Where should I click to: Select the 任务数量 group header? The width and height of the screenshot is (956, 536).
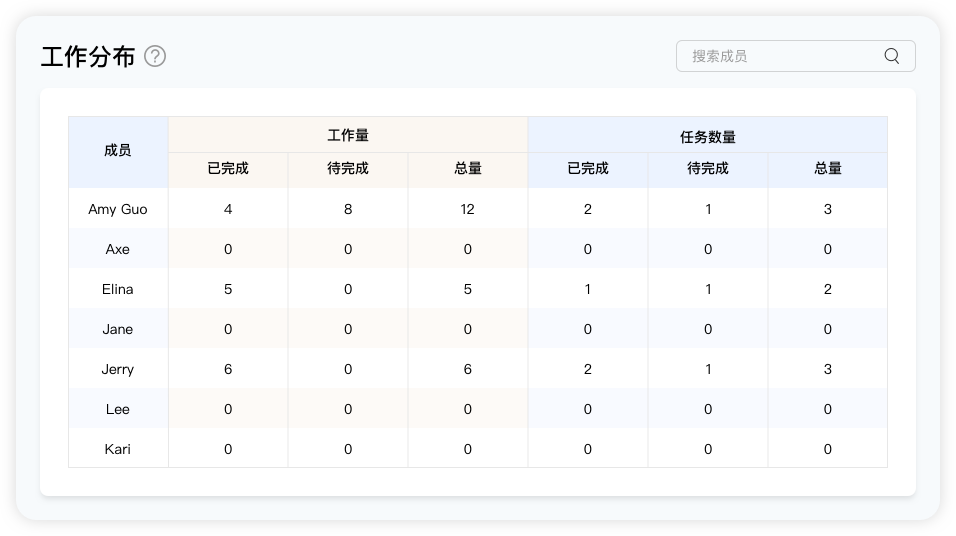pos(707,136)
